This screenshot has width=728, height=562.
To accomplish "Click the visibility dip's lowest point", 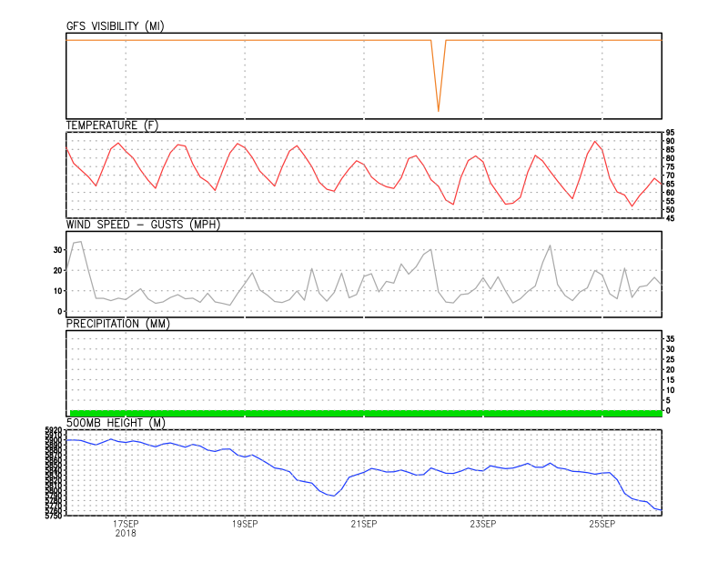I will coord(439,111).
